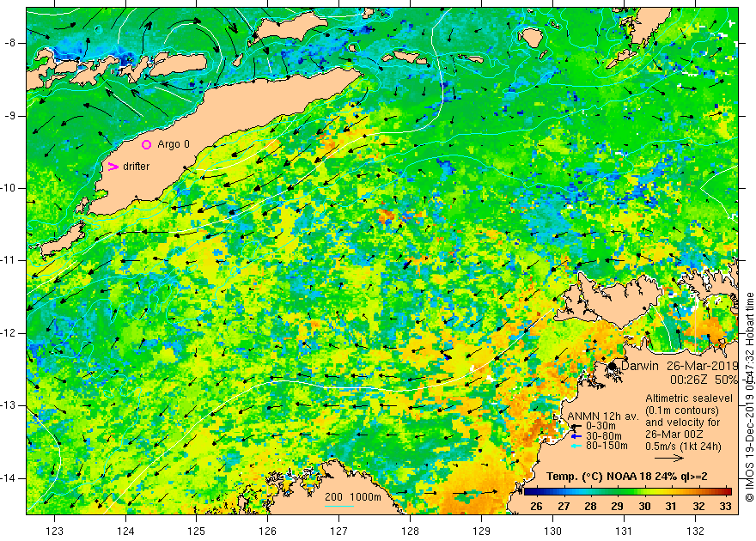Click colorbar tick label 28
Viewport: 756px width, 541px height.
591,507
